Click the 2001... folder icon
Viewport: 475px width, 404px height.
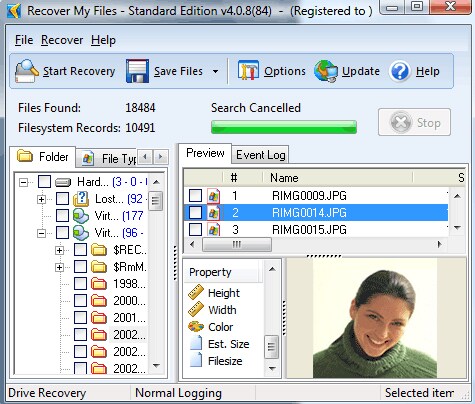click(99, 318)
